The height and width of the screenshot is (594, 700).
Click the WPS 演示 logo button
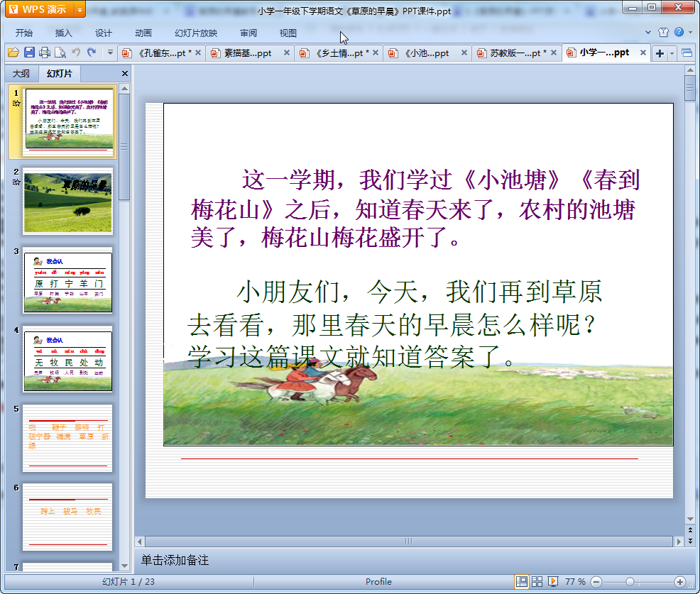click(x=40, y=9)
